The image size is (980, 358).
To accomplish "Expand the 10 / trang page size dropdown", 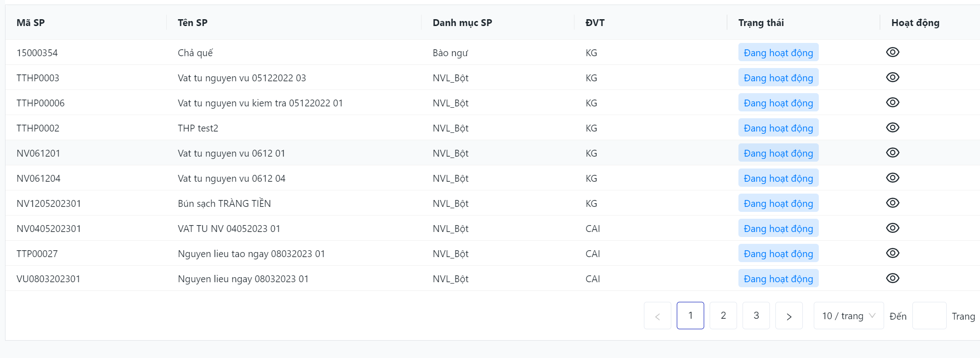I will click(848, 316).
